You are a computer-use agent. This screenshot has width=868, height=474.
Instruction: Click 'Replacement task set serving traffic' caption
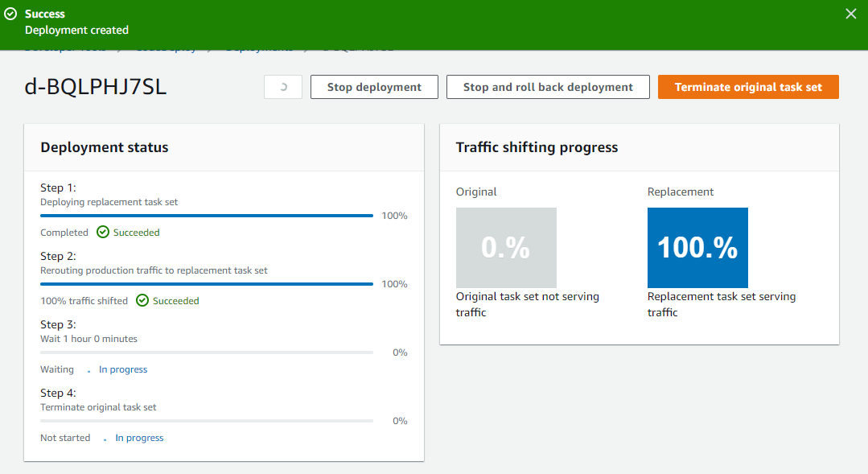722,304
